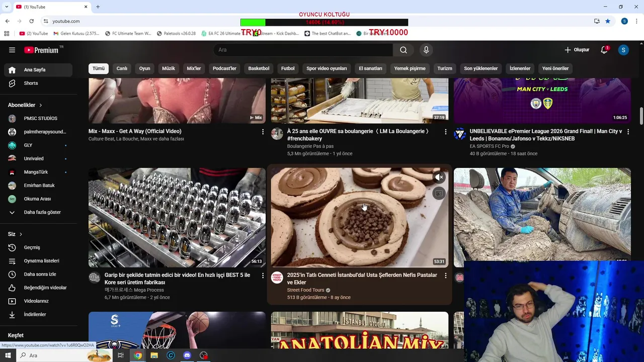644x362 pixels.
Task: Select the Futbol filter chip
Action: click(x=288, y=68)
